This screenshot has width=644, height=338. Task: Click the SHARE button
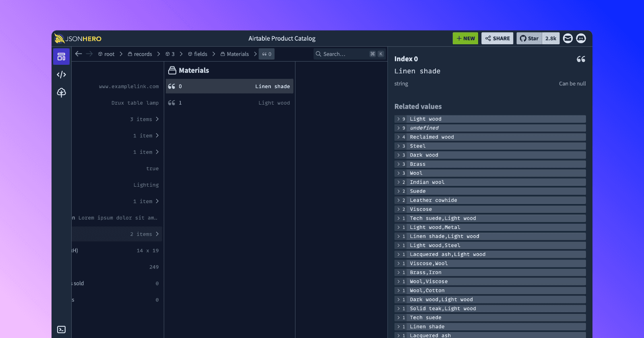point(497,39)
